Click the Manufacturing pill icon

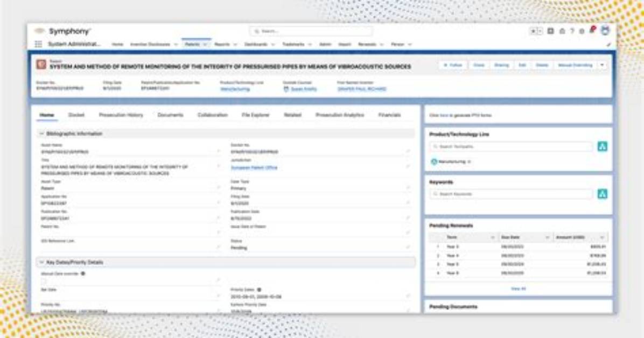click(433, 162)
